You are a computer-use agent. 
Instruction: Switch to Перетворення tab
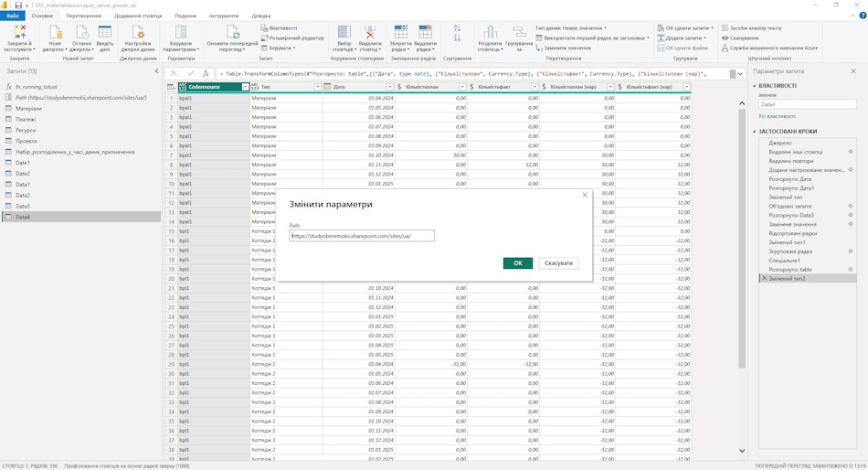[83, 16]
